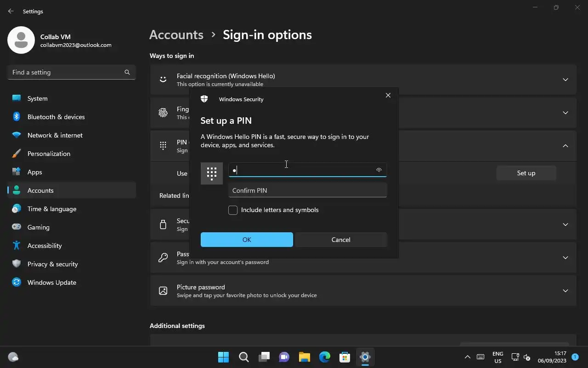Click the Collab VM profile avatar
This screenshot has height=368, width=588.
[x=21, y=40]
